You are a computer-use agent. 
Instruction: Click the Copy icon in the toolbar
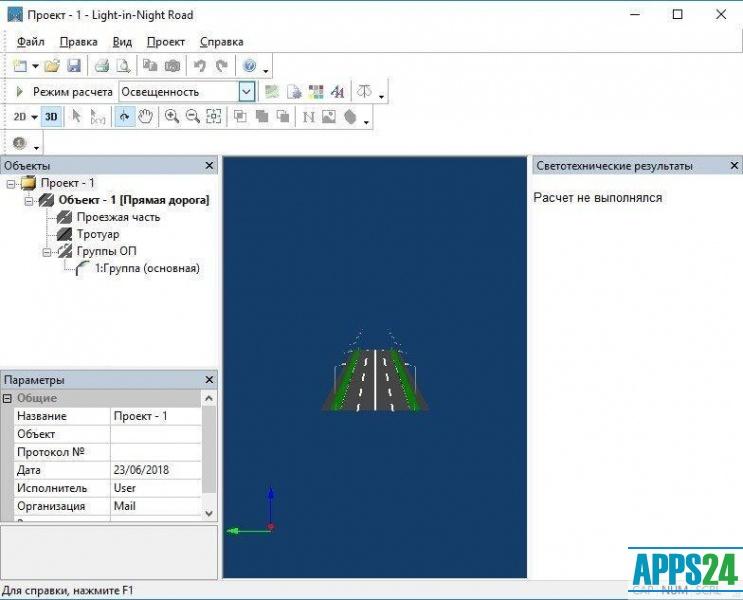(150, 65)
